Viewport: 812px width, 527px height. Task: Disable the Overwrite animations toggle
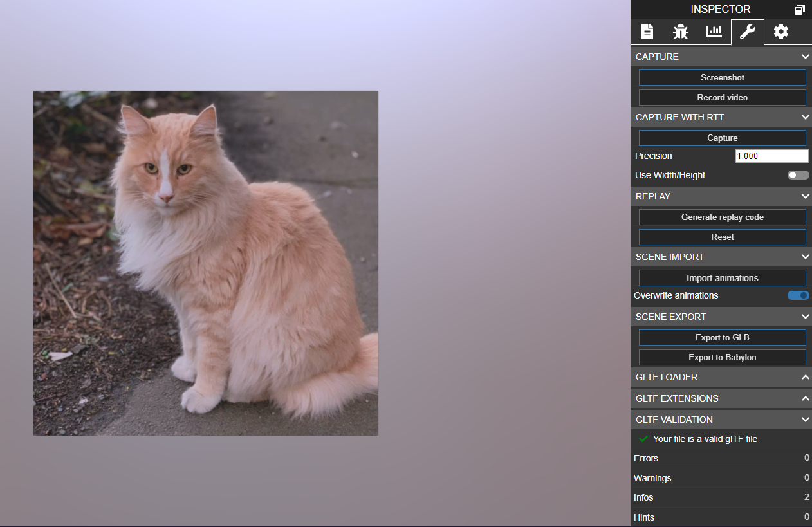point(798,295)
